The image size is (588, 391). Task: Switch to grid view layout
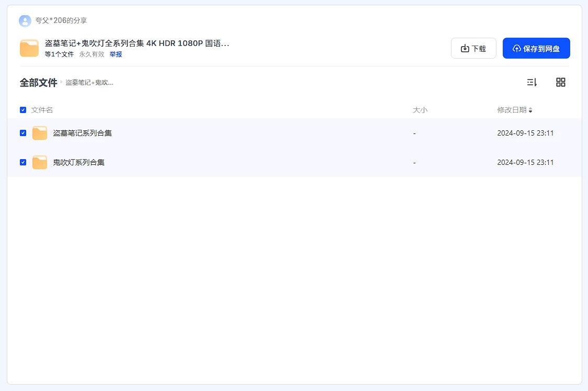click(x=560, y=82)
